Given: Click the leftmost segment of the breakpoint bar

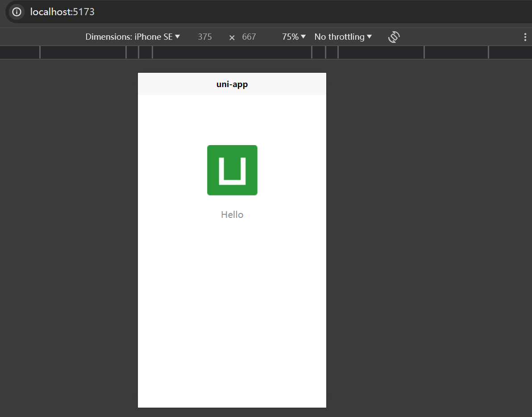Looking at the screenshot, I should [20, 53].
